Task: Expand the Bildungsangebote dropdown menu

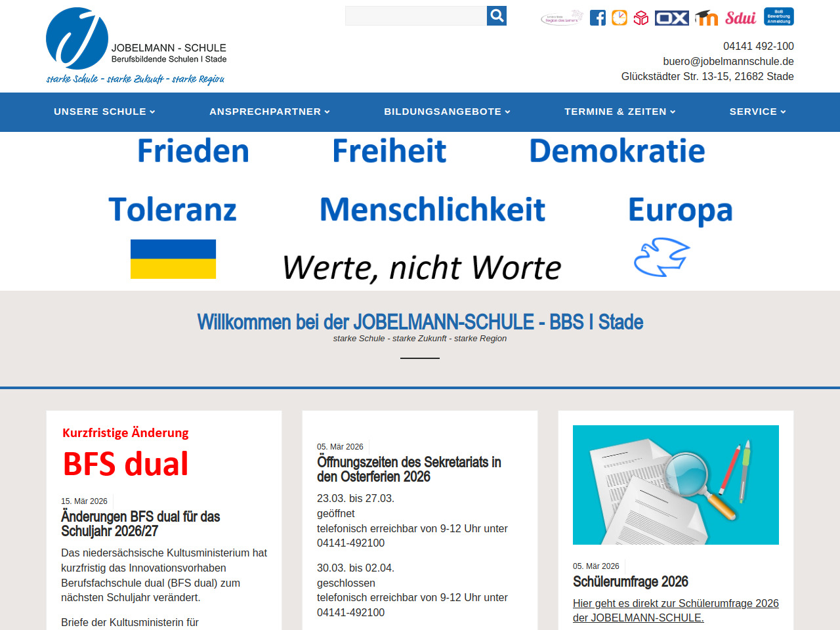Action: (x=447, y=112)
